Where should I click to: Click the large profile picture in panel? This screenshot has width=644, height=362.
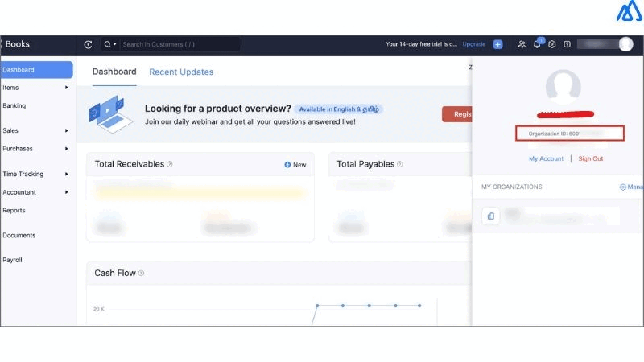click(563, 87)
